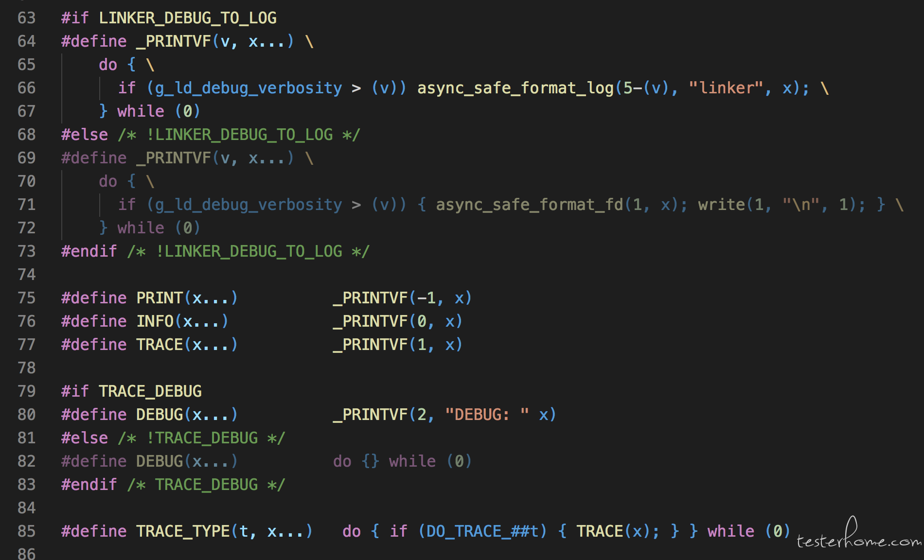
Task: Click async_safe_format_fd on line 71
Action: click(530, 205)
